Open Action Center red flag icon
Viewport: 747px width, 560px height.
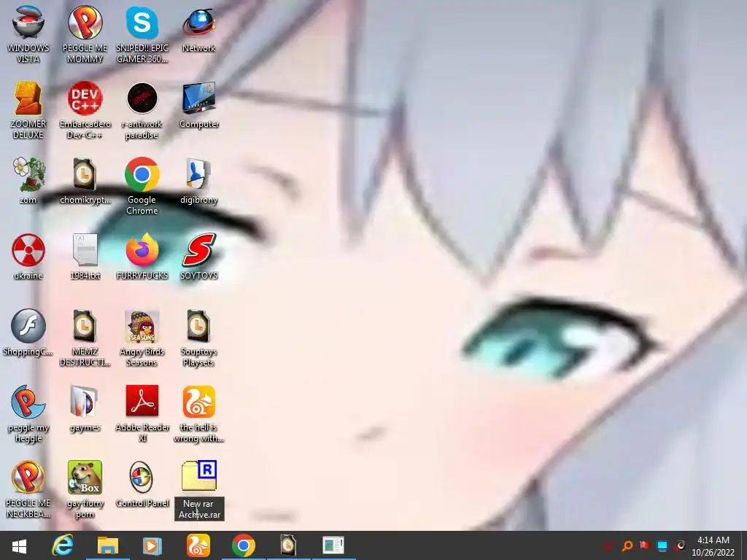tap(645, 545)
